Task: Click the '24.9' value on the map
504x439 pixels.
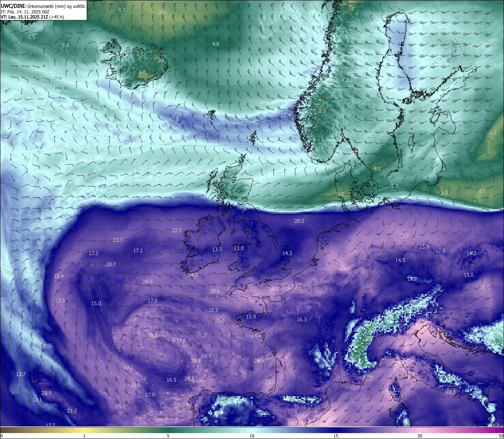Action: (147, 282)
